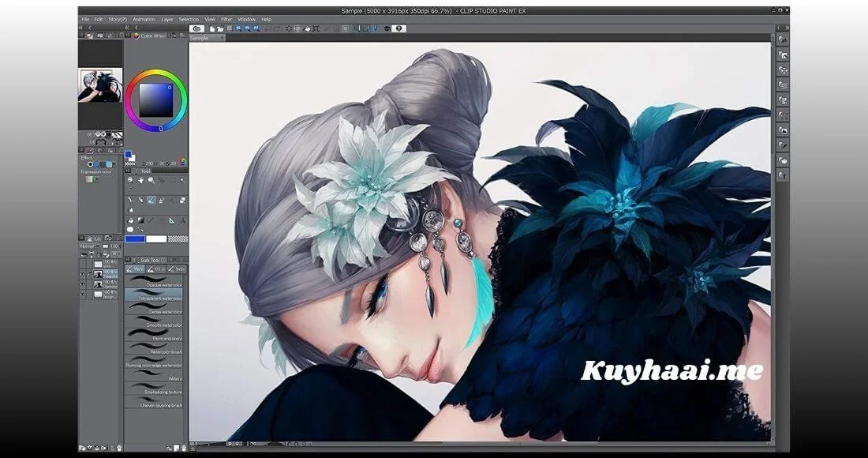Viewport: 868px width, 458px height.
Task: Click trash icon at bottom of Sub Tool panel
Action: point(184,448)
